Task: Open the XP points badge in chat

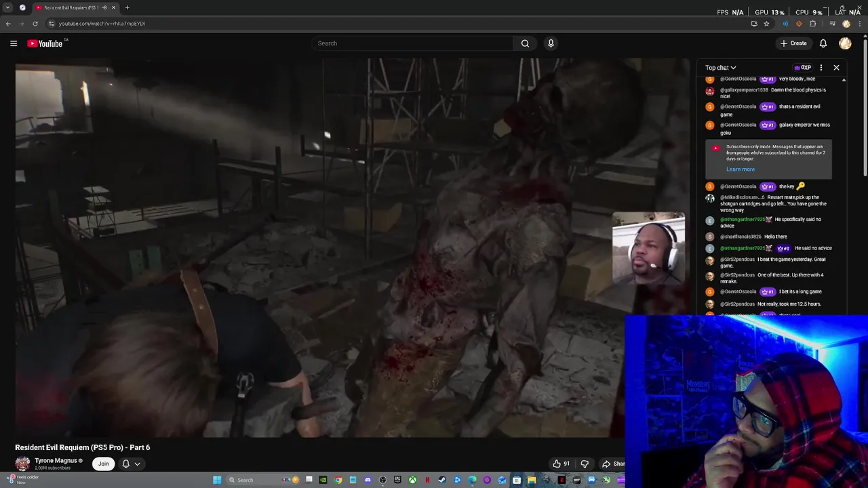Action: pos(803,68)
